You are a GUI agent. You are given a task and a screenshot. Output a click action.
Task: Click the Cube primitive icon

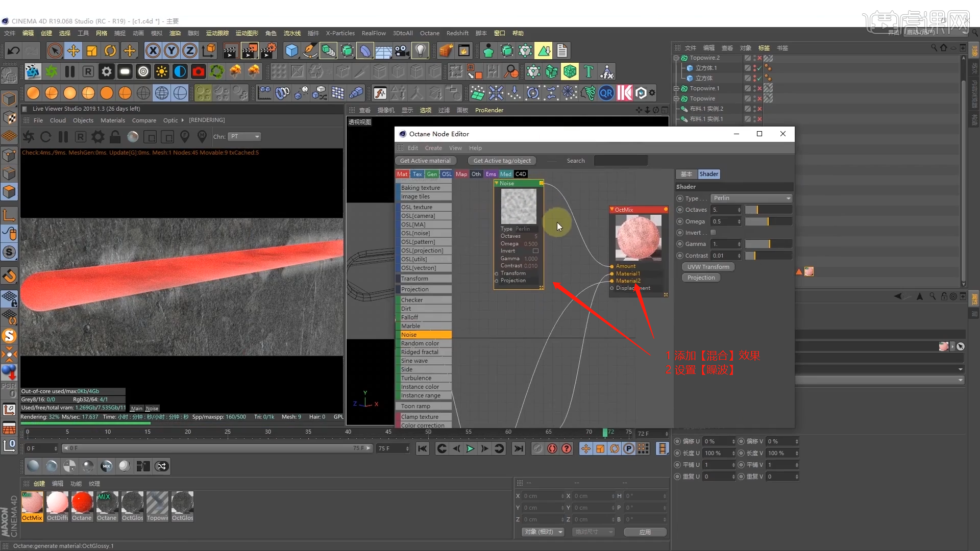(291, 51)
